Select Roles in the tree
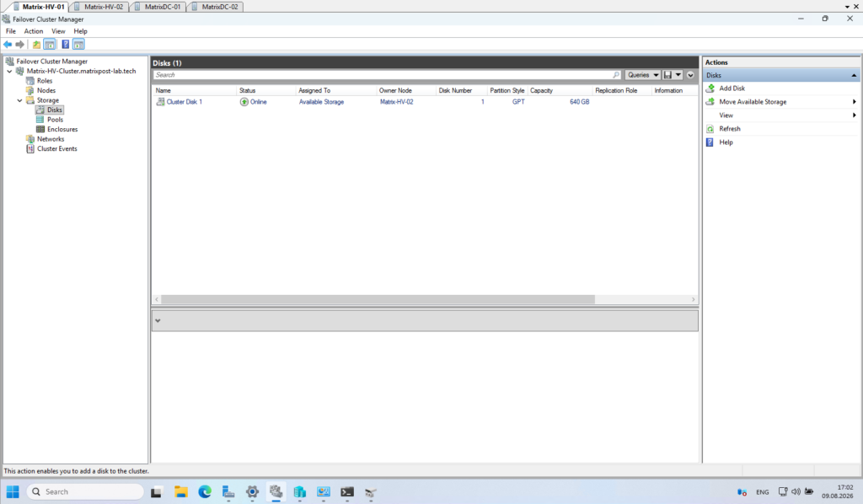The image size is (863, 504). [45, 81]
